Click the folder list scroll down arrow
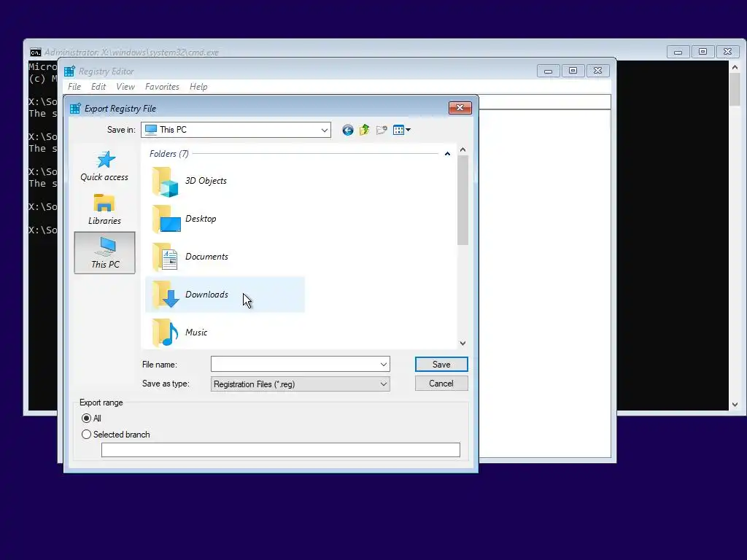 [462, 343]
